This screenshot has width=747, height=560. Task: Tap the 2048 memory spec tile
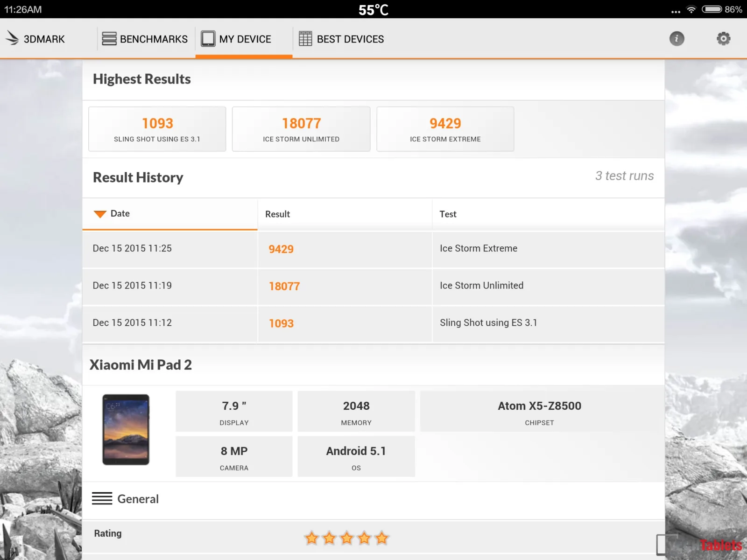(356, 412)
